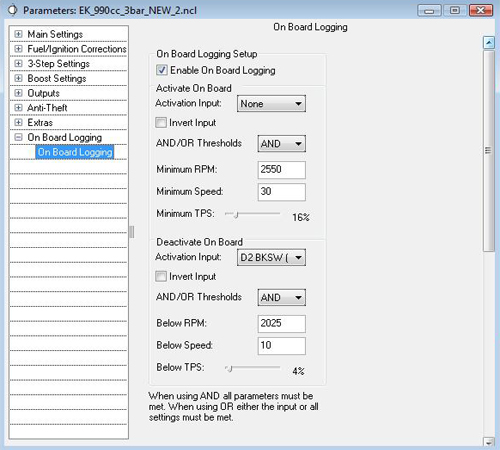Viewport: 500px width, 450px height.
Task: Select the highlighted On Board Logging tree item
Action: [75, 152]
